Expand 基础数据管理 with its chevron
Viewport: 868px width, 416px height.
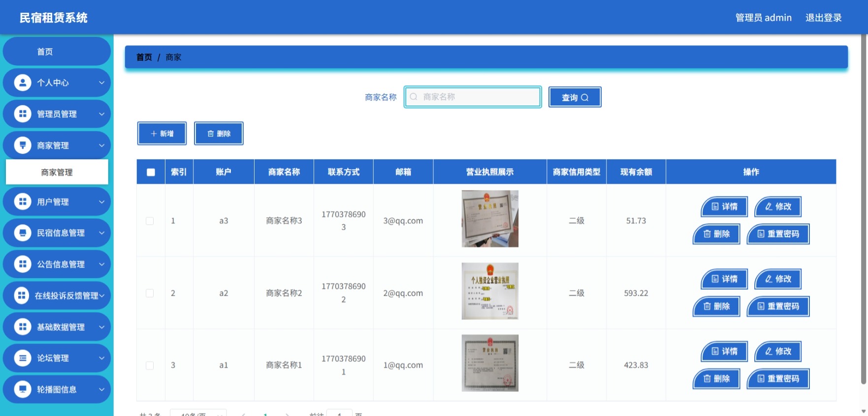[101, 327]
